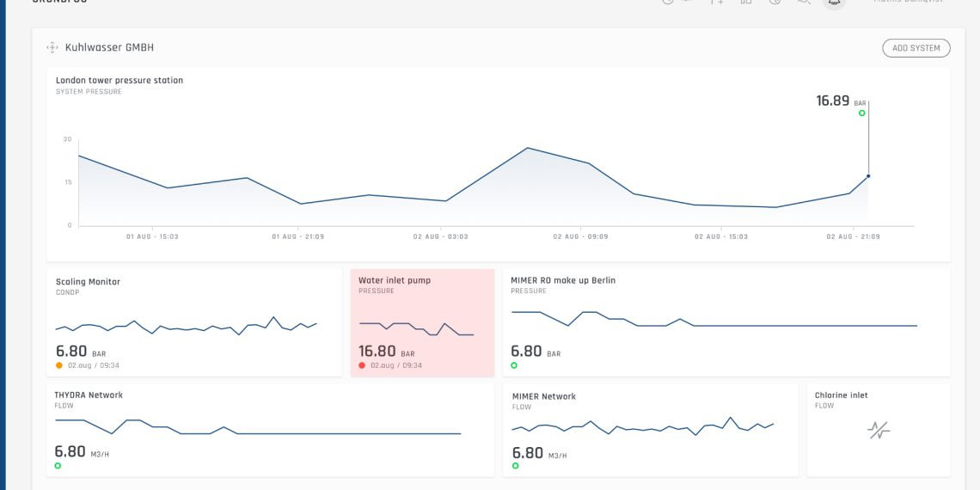The image size is (980, 490).
Task: Click the green status circle under 16.89 BAR
Action: 861,113
